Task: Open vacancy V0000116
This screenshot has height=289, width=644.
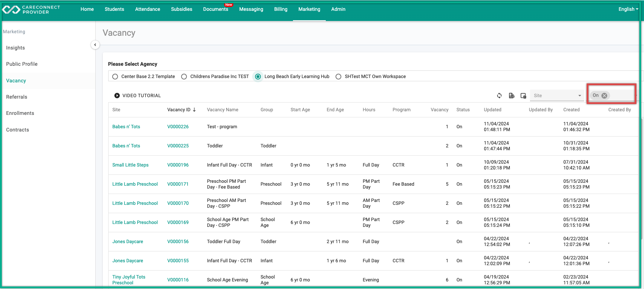Action: tap(178, 280)
